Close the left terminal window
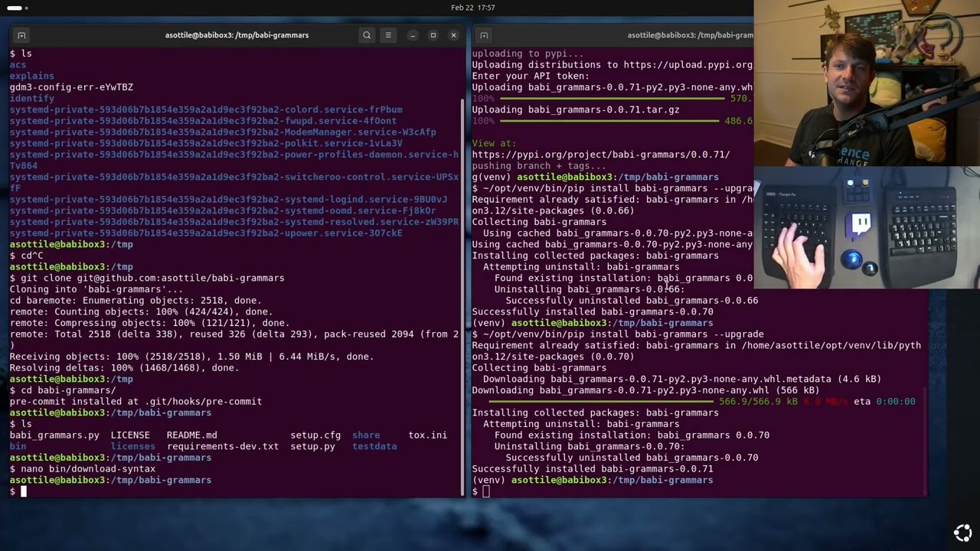 [453, 35]
